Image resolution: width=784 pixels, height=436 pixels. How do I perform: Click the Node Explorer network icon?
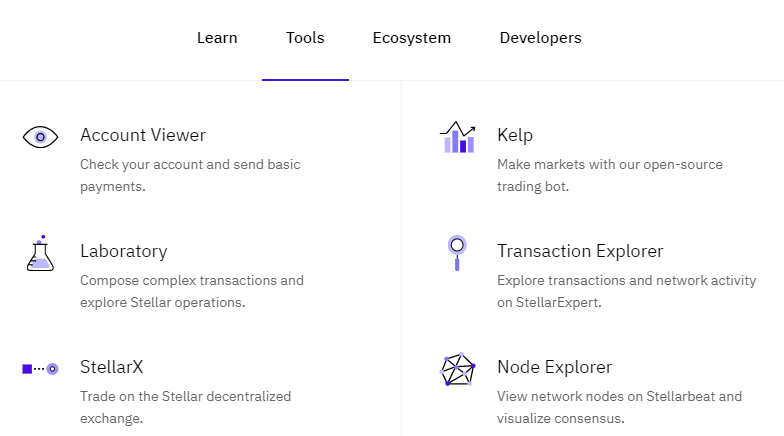click(458, 369)
